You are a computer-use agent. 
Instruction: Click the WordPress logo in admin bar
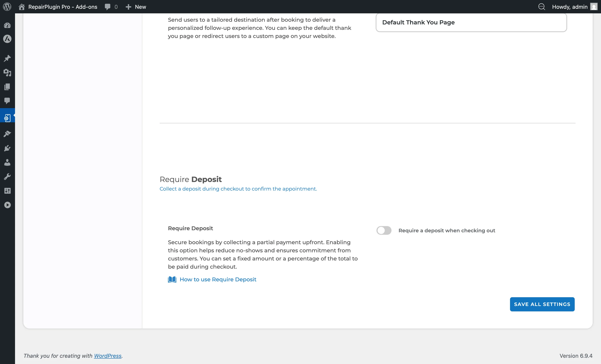pyautogui.click(x=7, y=7)
